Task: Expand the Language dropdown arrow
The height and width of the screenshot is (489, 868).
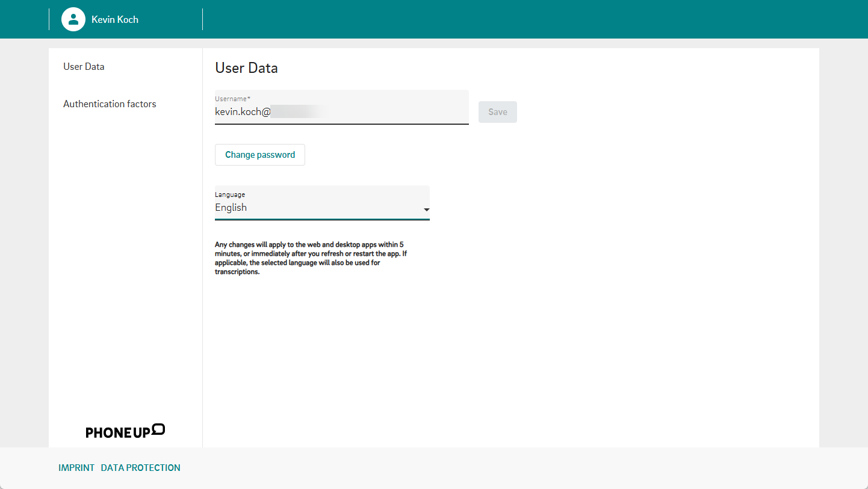Action: (426, 210)
